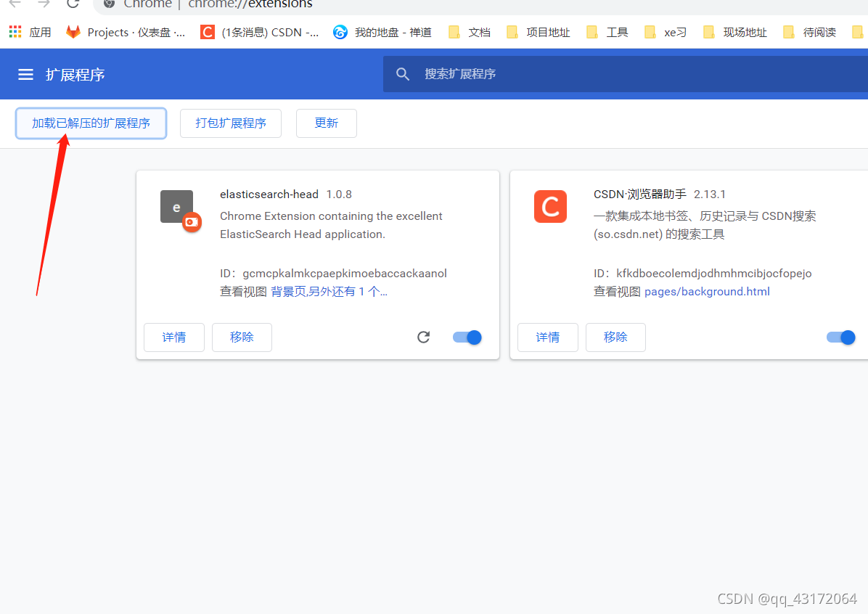Reload elasticsearch-head using its circular arrow icon
The height and width of the screenshot is (614, 868).
point(423,337)
